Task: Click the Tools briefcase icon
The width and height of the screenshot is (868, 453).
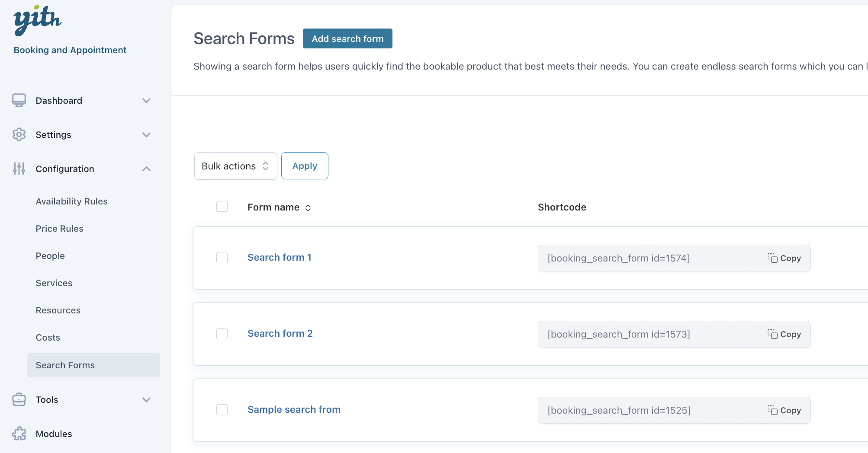Action: point(19,399)
